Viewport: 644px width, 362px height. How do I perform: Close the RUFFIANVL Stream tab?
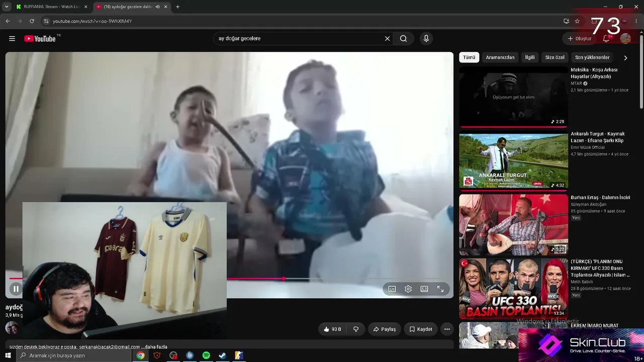click(86, 7)
